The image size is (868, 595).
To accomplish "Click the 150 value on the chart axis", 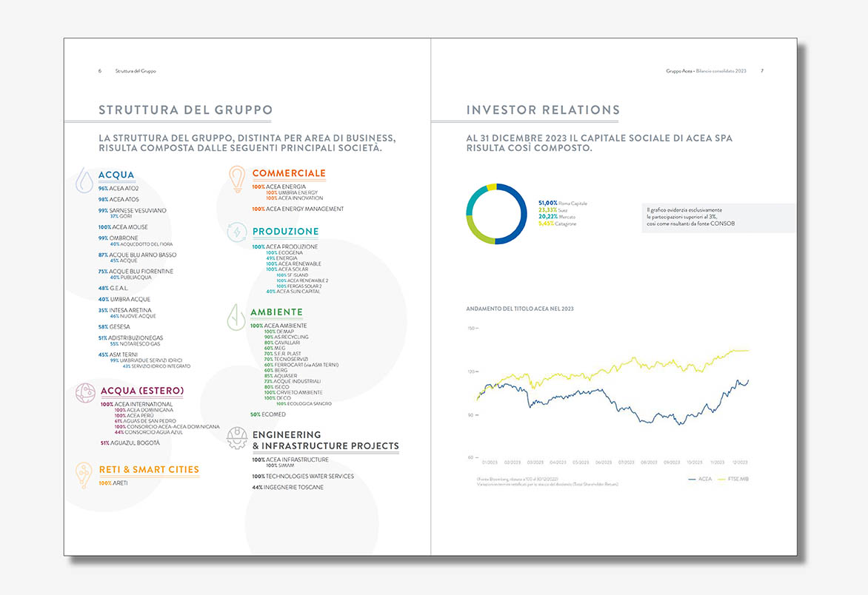I will tap(472, 329).
